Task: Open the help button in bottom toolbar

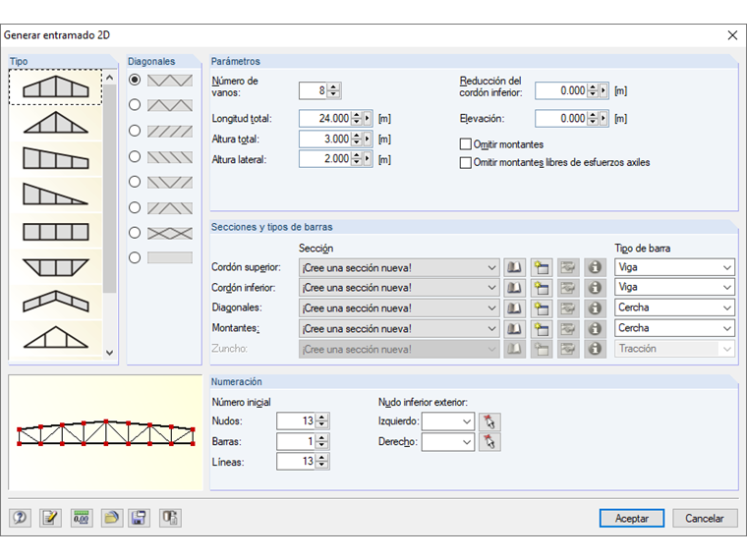Action: [x=20, y=518]
